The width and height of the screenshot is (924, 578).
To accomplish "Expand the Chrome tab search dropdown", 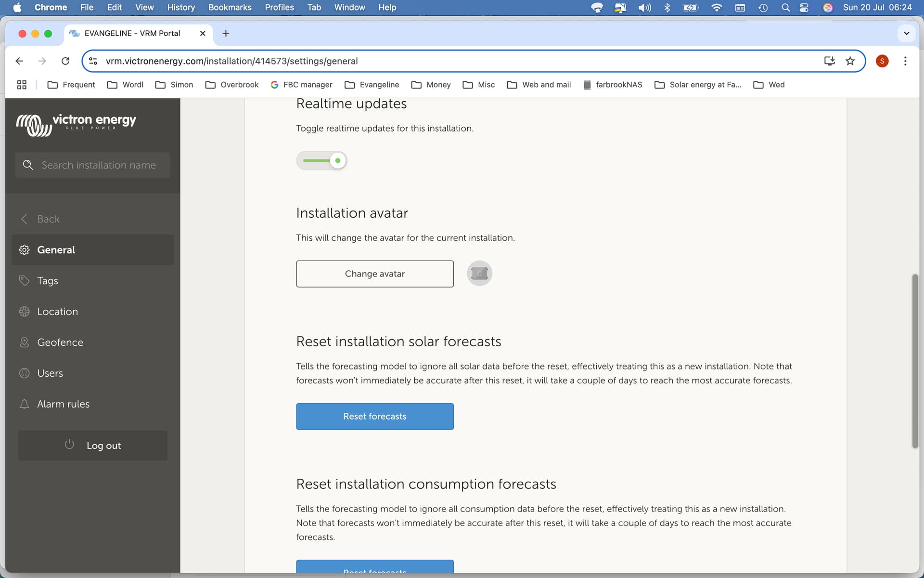I will 906,33.
